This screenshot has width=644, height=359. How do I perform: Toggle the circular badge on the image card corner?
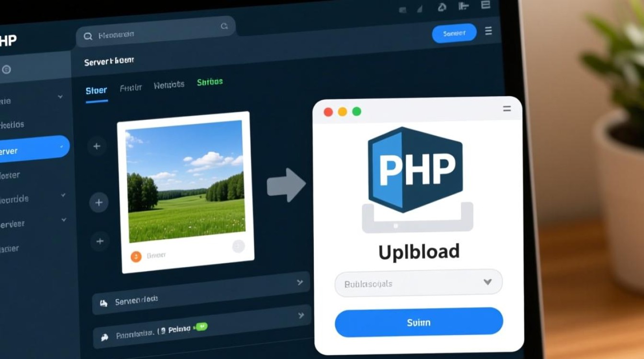[238, 246]
